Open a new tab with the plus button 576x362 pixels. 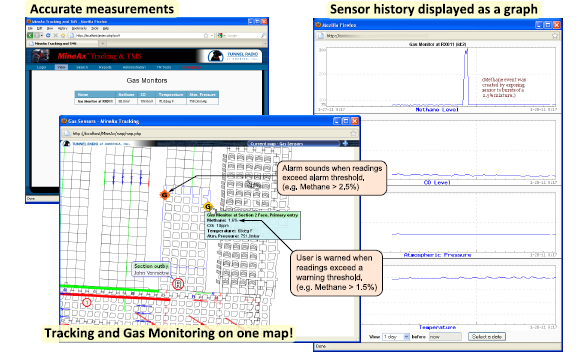102,43
